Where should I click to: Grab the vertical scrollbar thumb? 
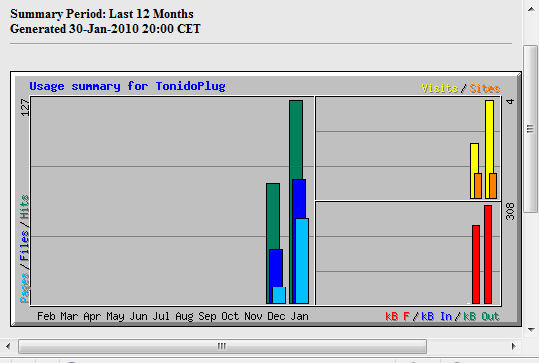pyautogui.click(x=531, y=129)
